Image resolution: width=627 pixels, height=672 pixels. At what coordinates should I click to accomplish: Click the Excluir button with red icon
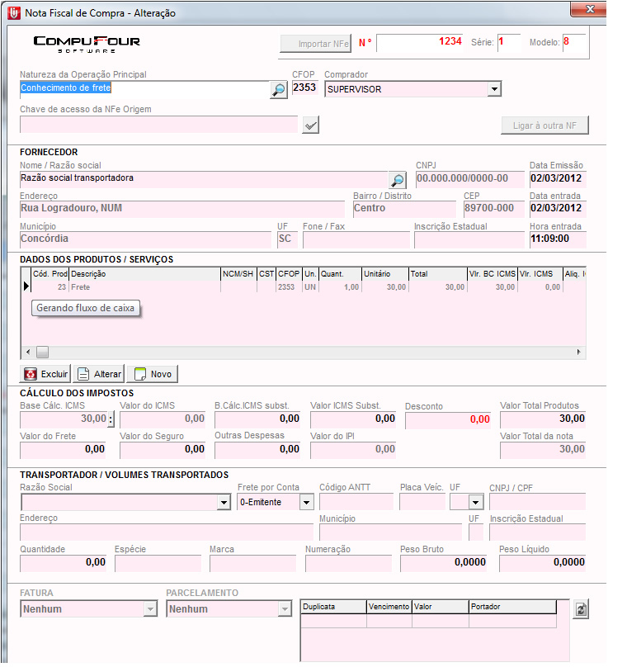(46, 374)
